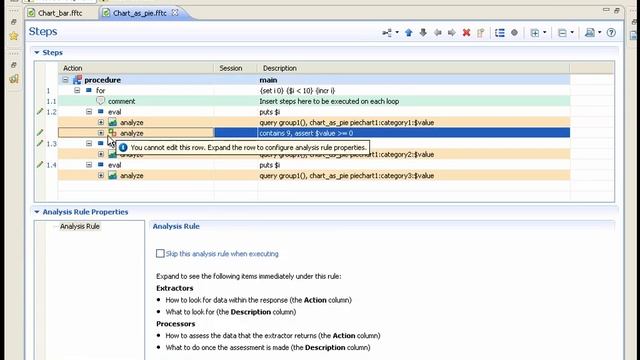Click the procedure icon in main row
The height and width of the screenshot is (360, 640).
tap(77, 80)
